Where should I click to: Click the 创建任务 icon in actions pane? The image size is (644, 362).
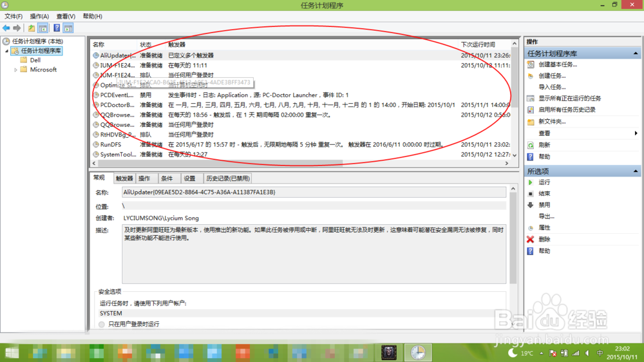(x=531, y=75)
